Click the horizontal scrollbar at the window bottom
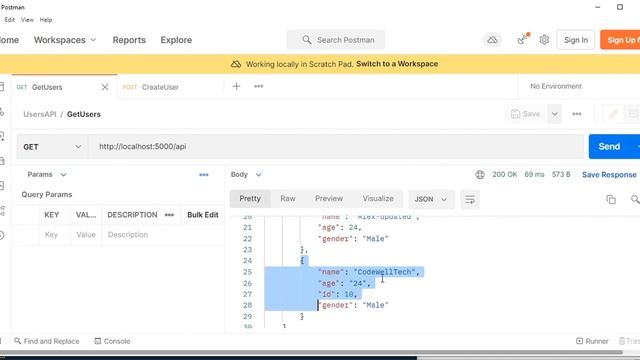Image resolution: width=640 pixels, height=360 pixels. (311, 352)
